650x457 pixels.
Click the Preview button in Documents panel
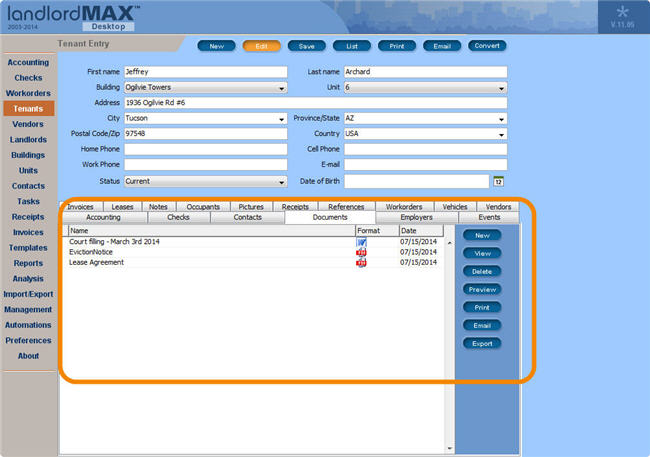482,289
